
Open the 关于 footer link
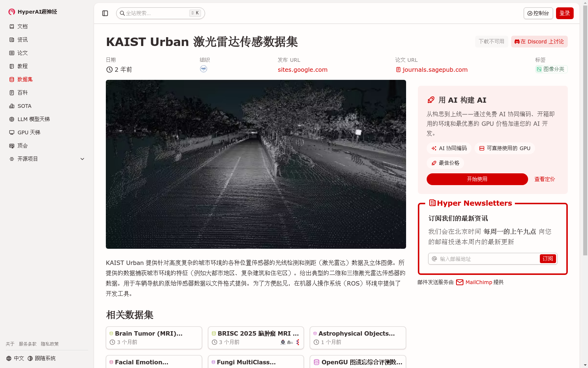click(x=10, y=344)
